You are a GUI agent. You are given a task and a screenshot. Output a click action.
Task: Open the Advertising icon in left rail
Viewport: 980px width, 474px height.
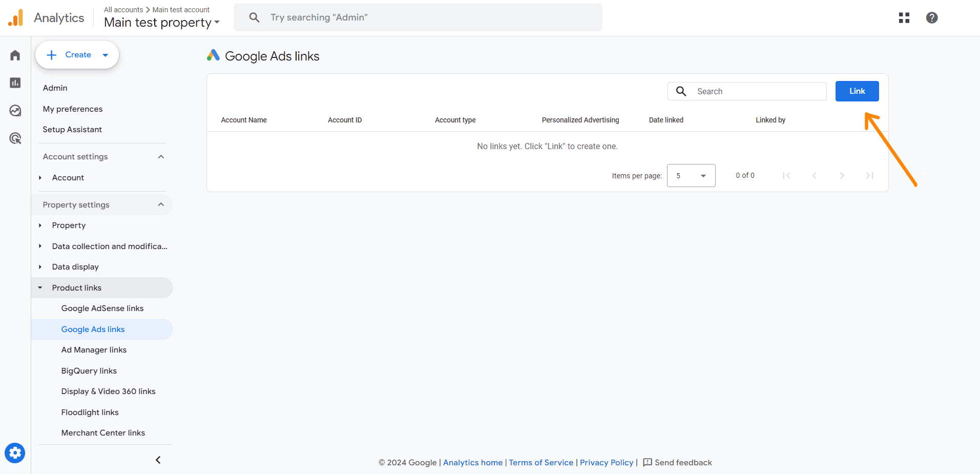click(x=15, y=138)
